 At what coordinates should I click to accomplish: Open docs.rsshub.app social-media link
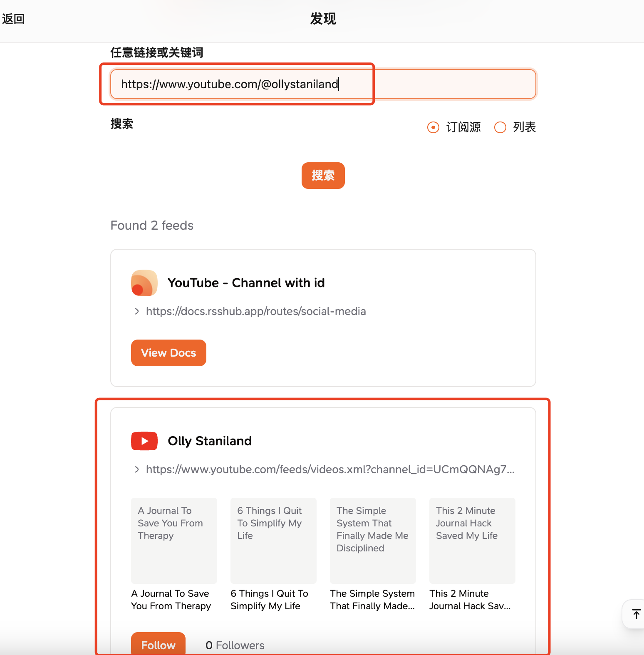[x=256, y=311]
